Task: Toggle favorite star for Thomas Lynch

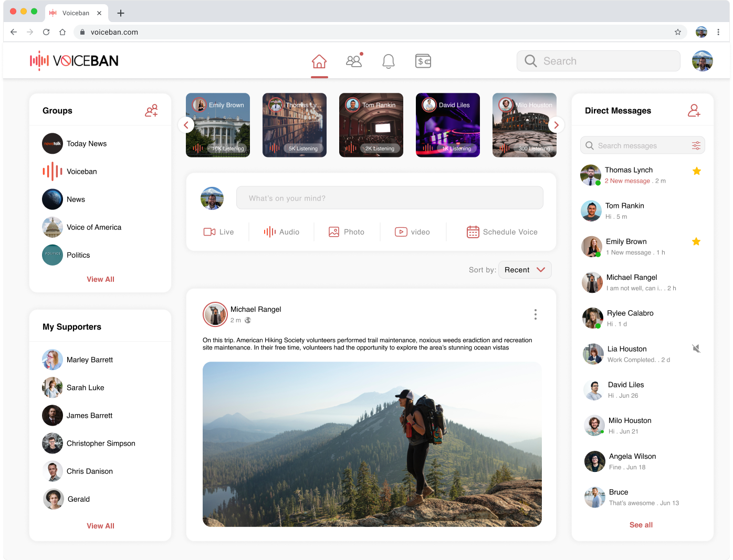Action: pos(696,171)
